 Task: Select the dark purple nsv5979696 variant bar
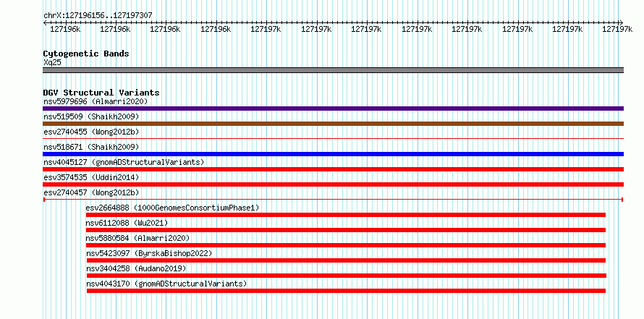[x=333, y=109]
